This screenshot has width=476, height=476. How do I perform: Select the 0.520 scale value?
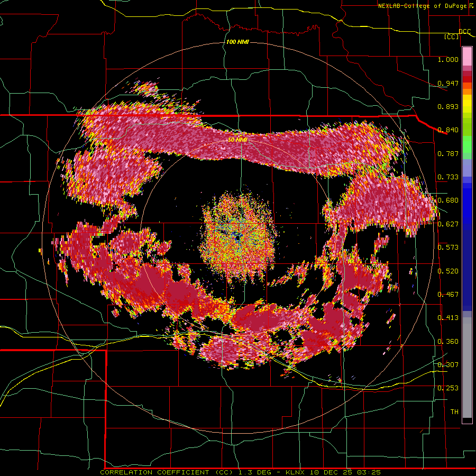point(448,271)
